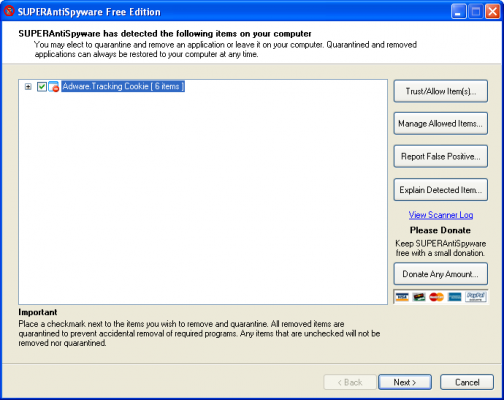Expand the Adware.Tracking Cookie tree node
Viewport: 504px width, 400px height.
click(x=28, y=87)
